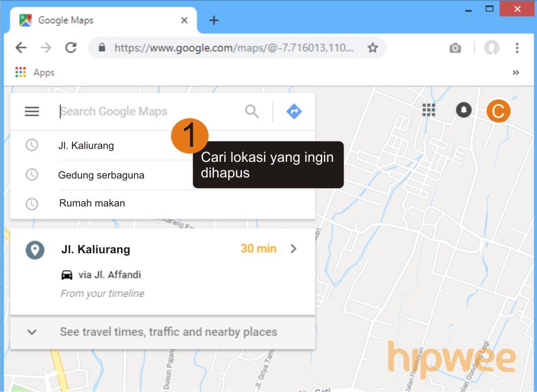
Task: Select Rumah makan from search history
Action: (x=91, y=203)
